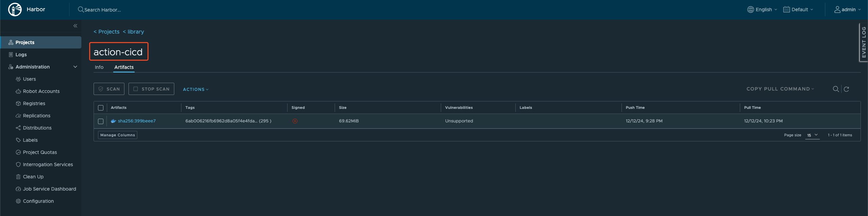The height and width of the screenshot is (216, 868).
Task: Open the EVENT LOG side panel
Action: (863, 42)
